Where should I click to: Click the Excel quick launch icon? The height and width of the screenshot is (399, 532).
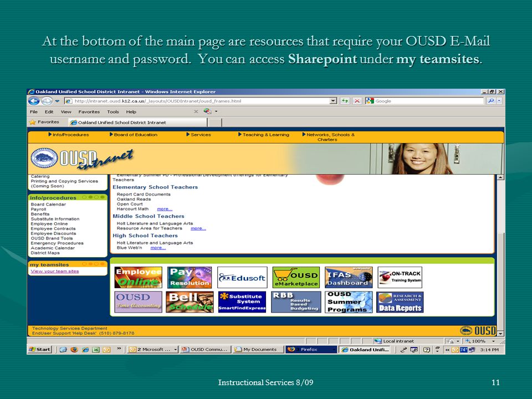pyautogui.click(x=96, y=350)
